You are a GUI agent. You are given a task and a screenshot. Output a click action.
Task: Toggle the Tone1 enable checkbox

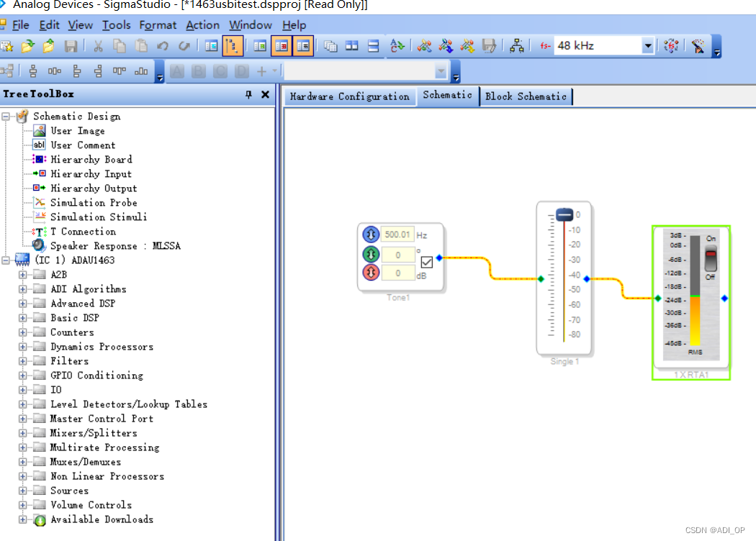click(x=427, y=263)
